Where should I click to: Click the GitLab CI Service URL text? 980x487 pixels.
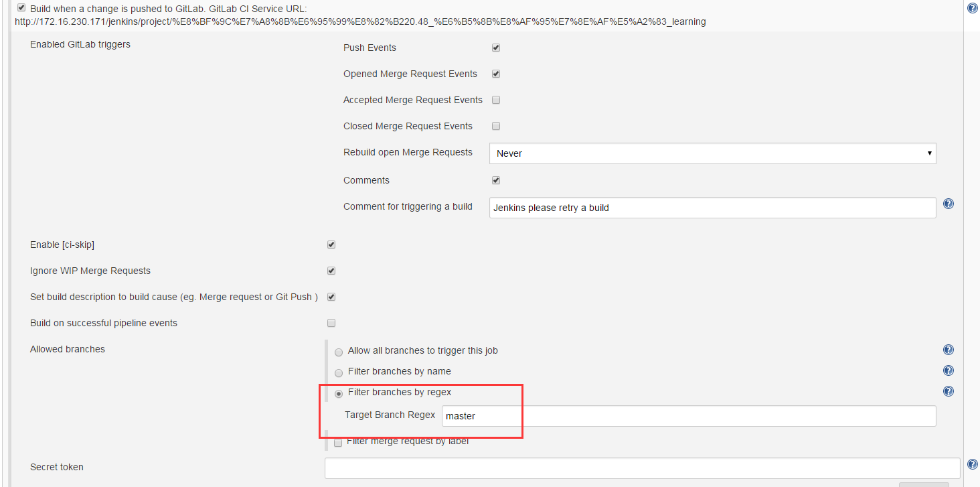[360, 21]
